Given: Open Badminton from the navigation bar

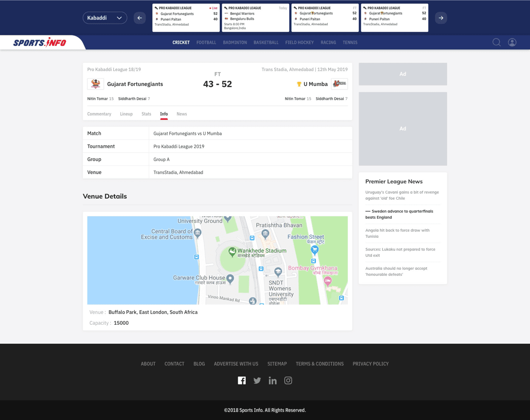Looking at the screenshot, I should pyautogui.click(x=235, y=43).
